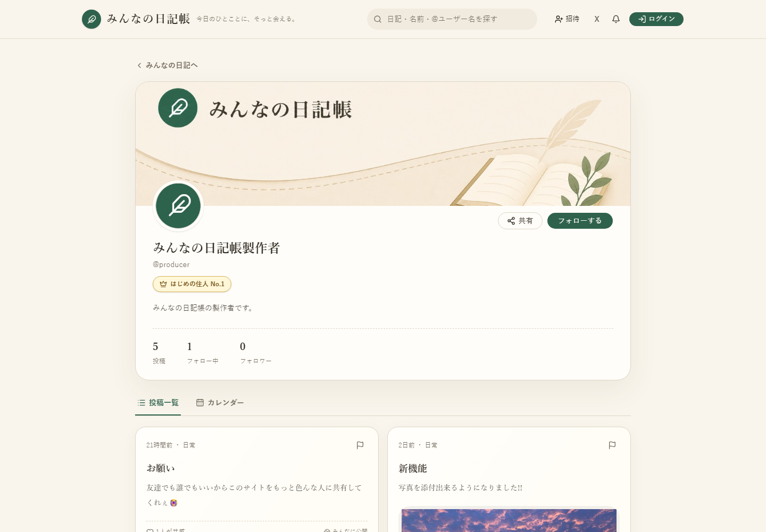Open the notifications bell
The height and width of the screenshot is (532, 766).
click(616, 19)
